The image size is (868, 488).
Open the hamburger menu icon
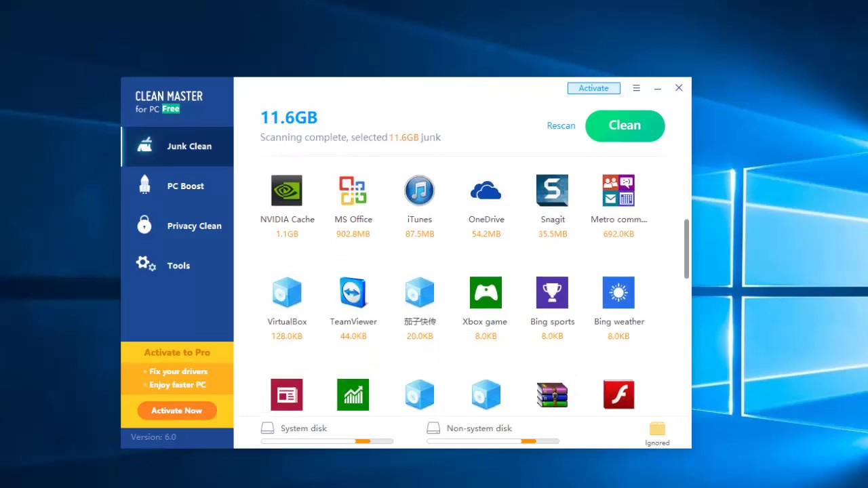click(636, 88)
